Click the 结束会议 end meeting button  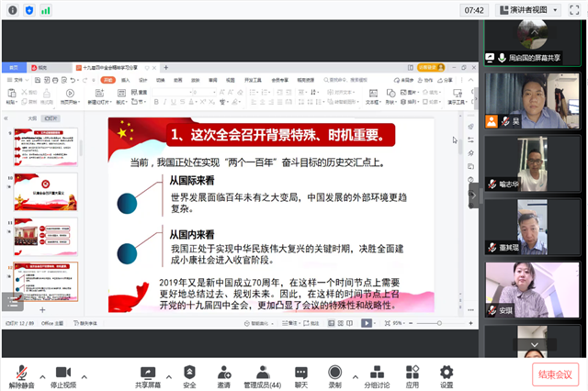554,374
